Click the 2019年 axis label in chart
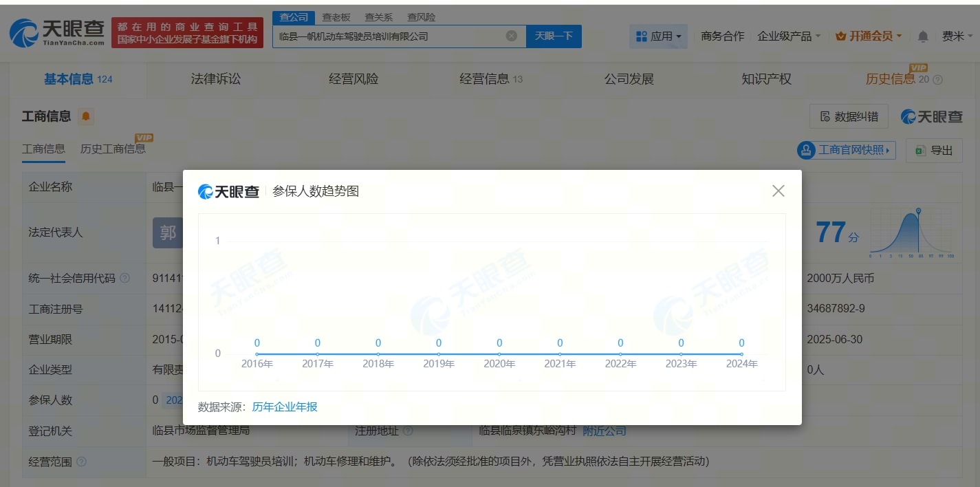The height and width of the screenshot is (487, 980). [439, 364]
